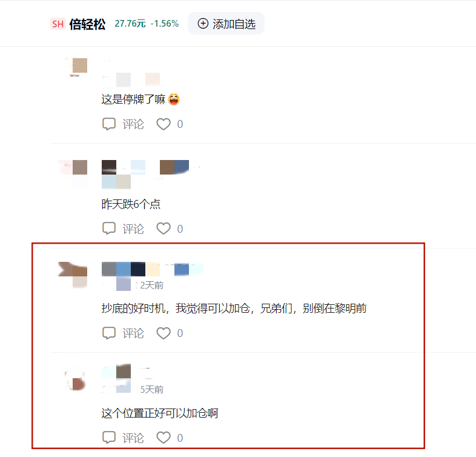
Task: Tap heart icon under 这个位置正好可以加仓啊 post
Action: [x=164, y=438]
